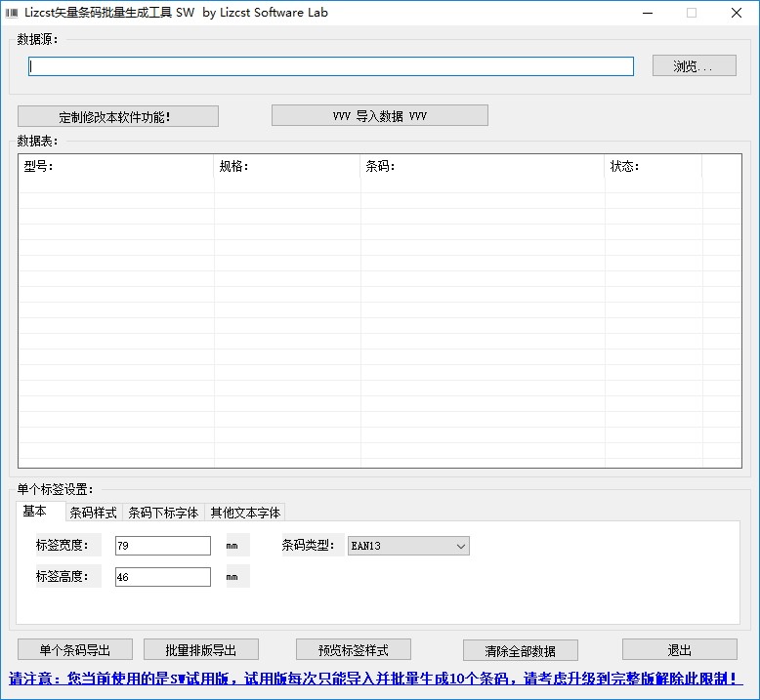Expand the 条码类型 EAN13 dropdown
The width and height of the screenshot is (760, 700).
click(408, 546)
